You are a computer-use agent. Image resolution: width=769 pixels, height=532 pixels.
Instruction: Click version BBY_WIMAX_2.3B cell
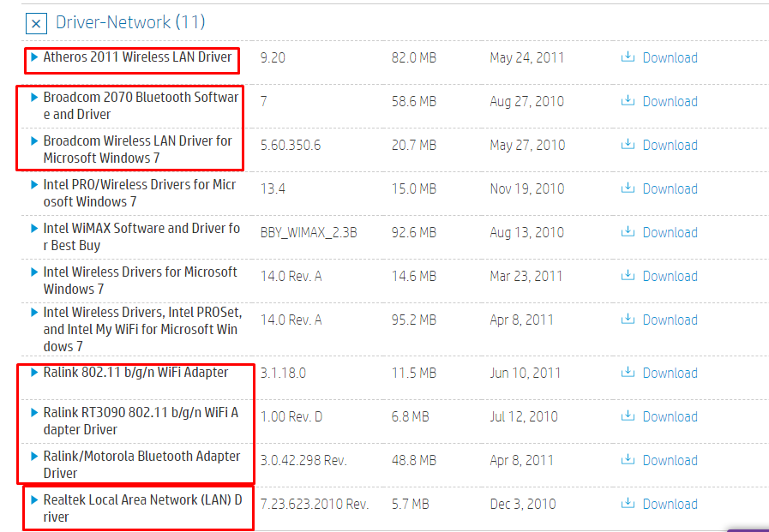(309, 232)
